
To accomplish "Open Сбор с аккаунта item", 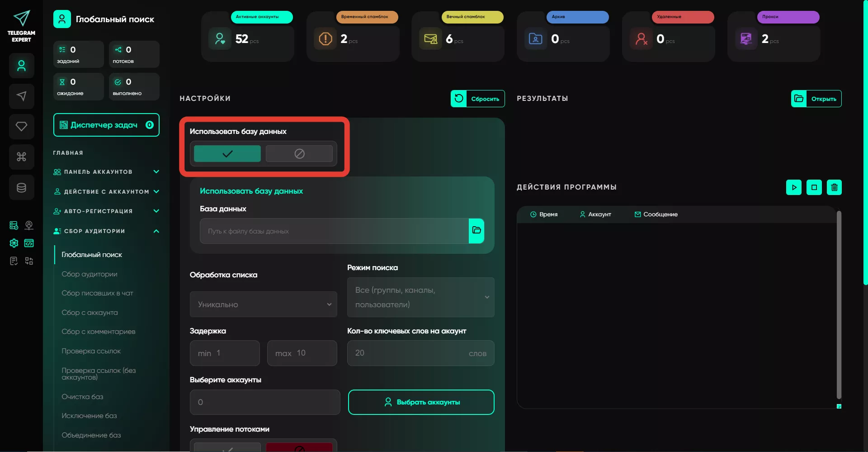I will [x=90, y=313].
